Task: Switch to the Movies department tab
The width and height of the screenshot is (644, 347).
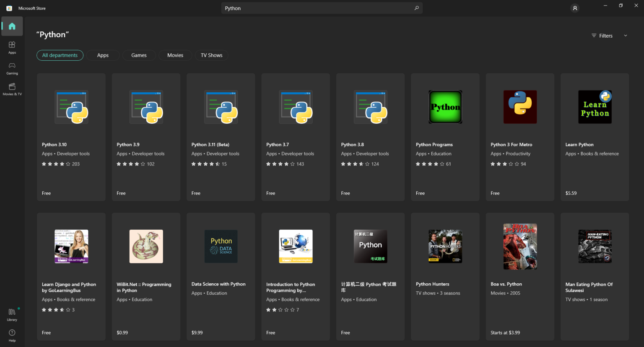Action: 175,55
